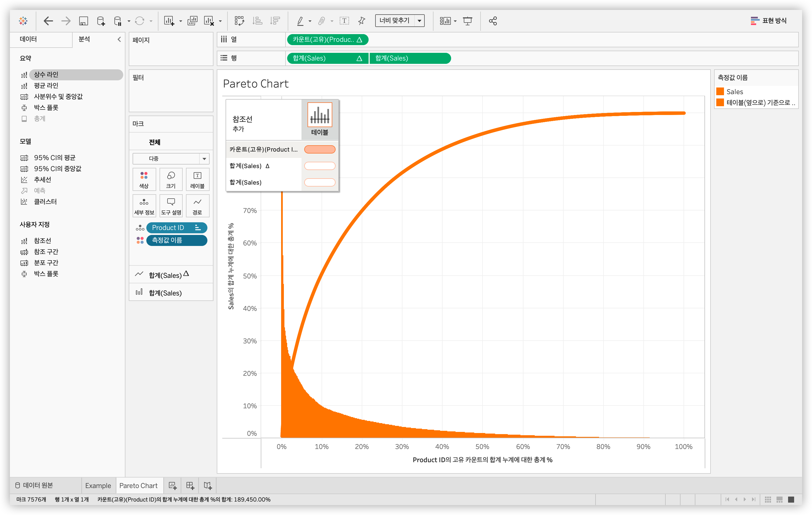Open the Example sheet tab
Viewport: 812px width, 515px height.
point(98,485)
